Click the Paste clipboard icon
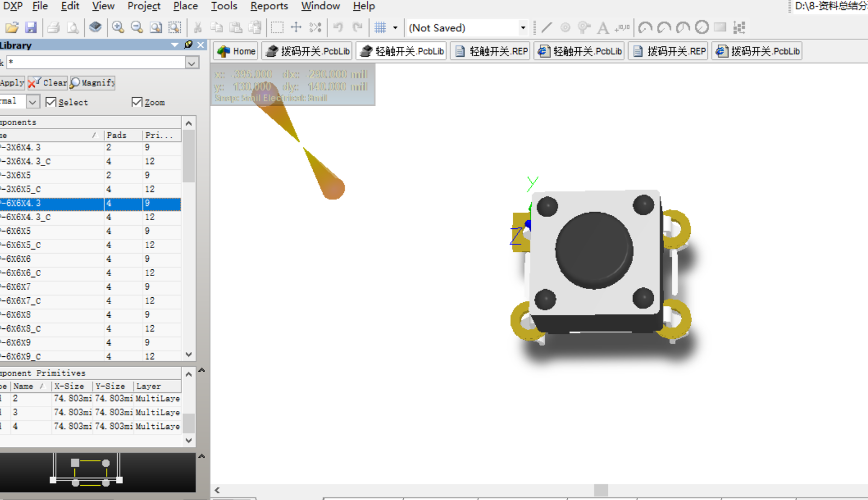Screen dimensions: 868x500 pyautogui.click(x=236, y=27)
